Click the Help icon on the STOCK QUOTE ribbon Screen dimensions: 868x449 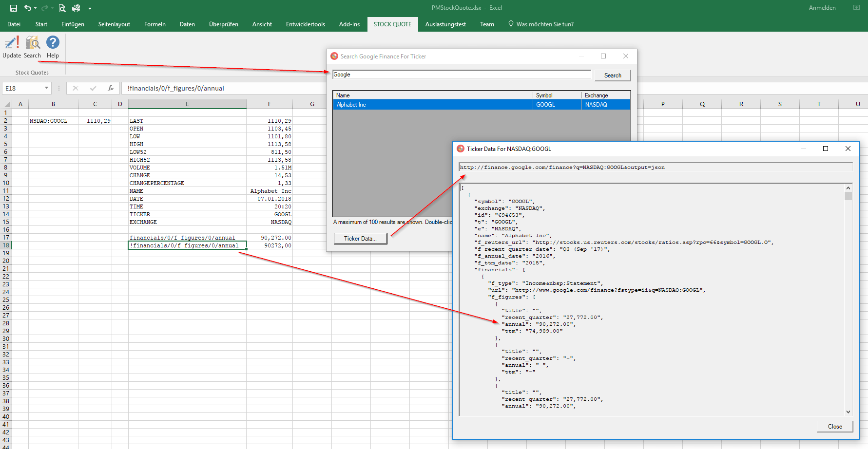(53, 44)
